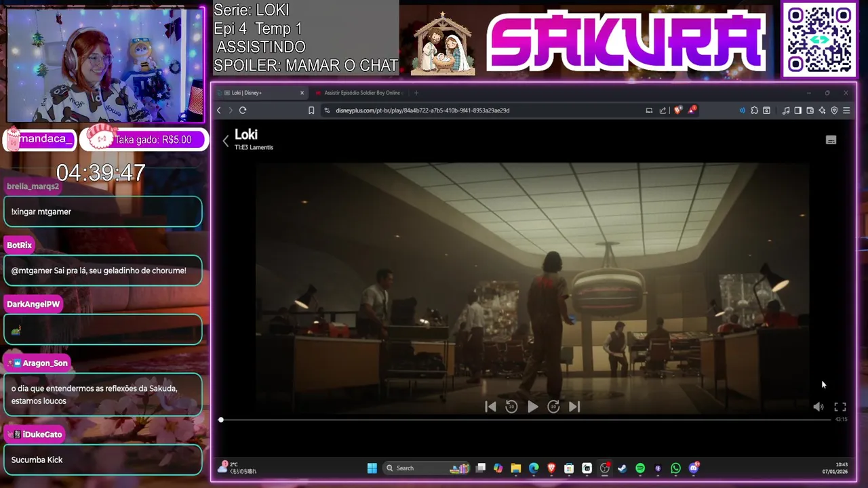Open Spotify from the taskbar

point(640,468)
